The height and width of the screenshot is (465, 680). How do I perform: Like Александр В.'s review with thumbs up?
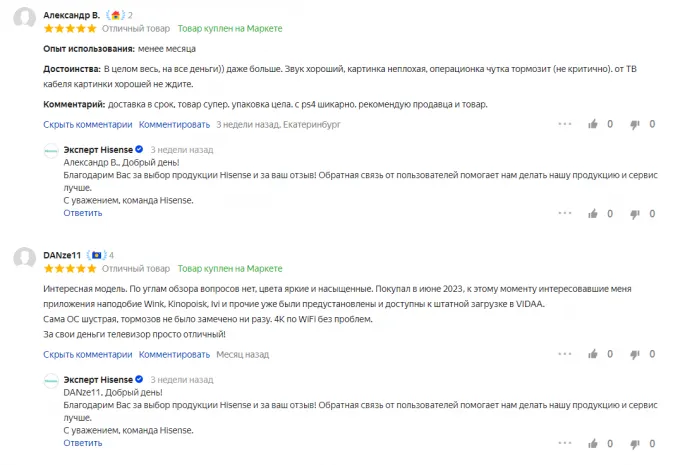(594, 125)
